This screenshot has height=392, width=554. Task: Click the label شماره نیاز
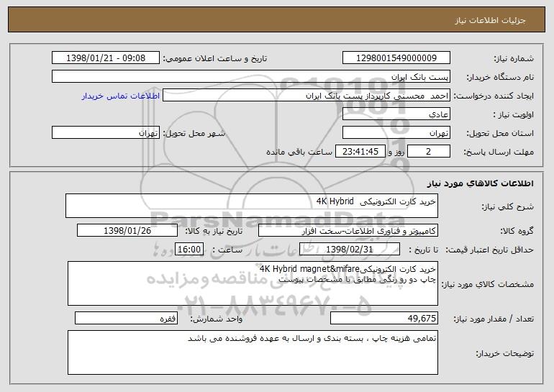pyautogui.click(x=514, y=58)
